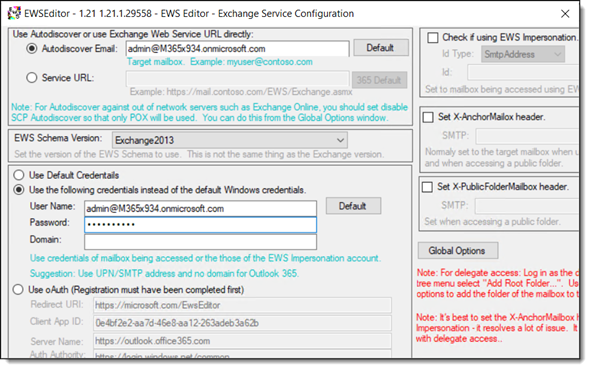Click the X-AnchorMailbox SMTP field

[527, 136]
